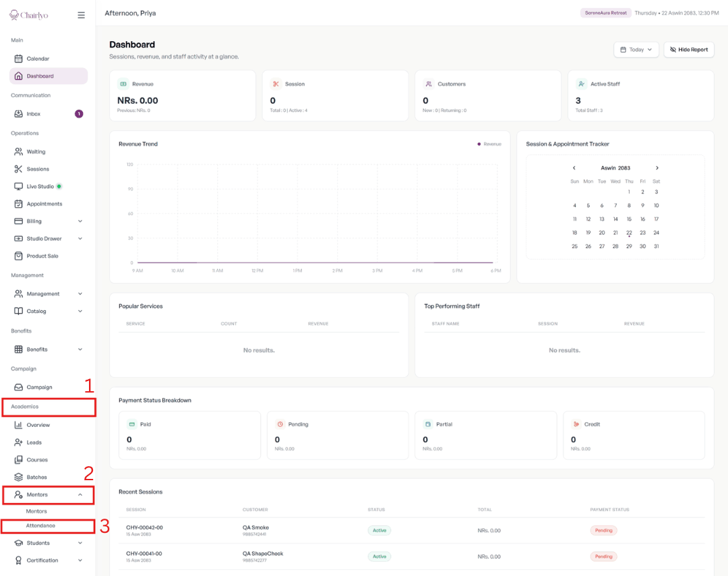Image resolution: width=728 pixels, height=576 pixels.
Task: Expand the Billing submenu
Action: (80, 221)
